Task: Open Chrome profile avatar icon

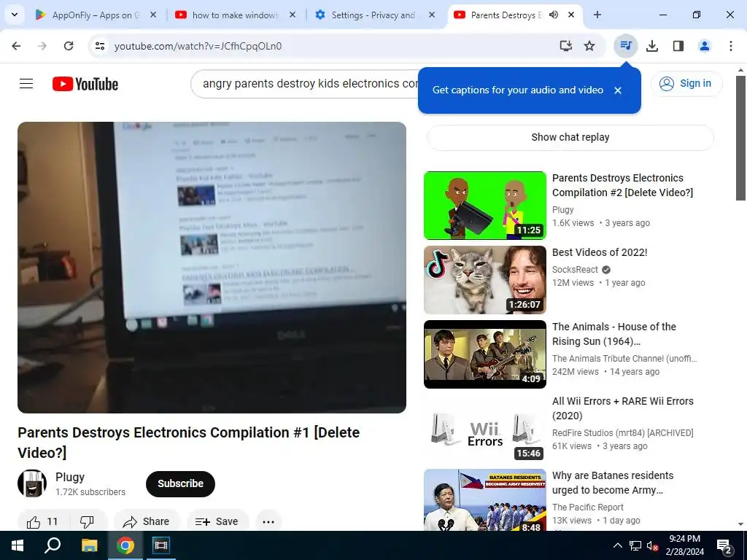Action: tap(705, 46)
